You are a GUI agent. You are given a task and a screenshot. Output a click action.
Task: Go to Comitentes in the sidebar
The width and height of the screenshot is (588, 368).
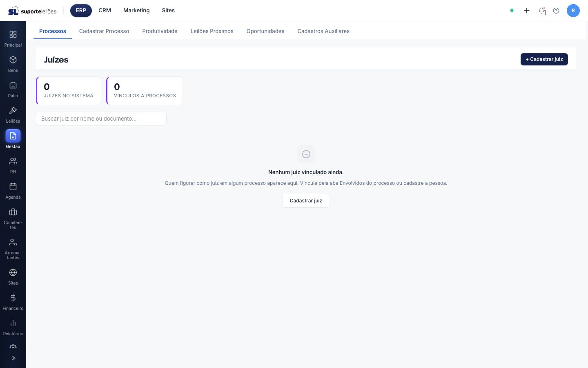point(13,219)
